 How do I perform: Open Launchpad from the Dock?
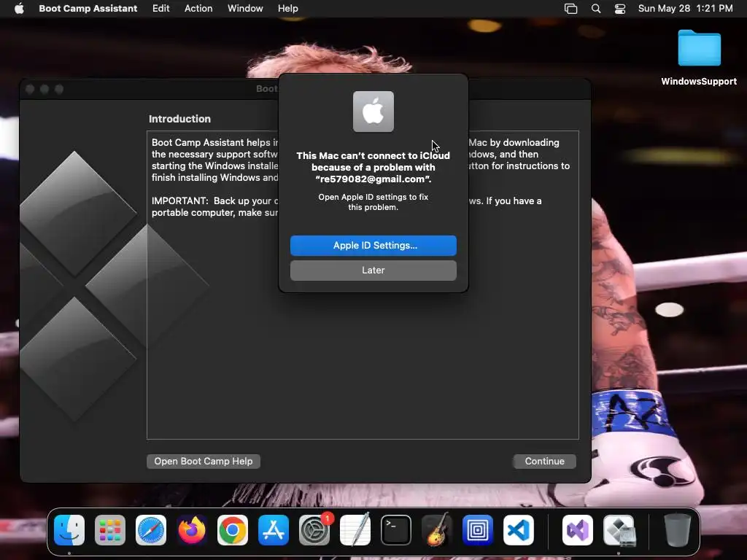[110, 530]
